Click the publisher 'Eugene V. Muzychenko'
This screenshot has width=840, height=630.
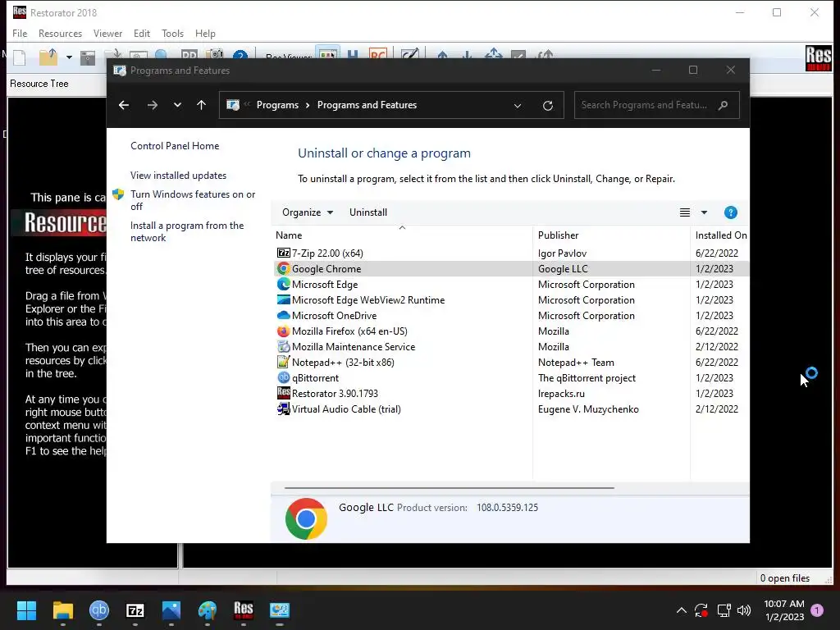pos(588,409)
